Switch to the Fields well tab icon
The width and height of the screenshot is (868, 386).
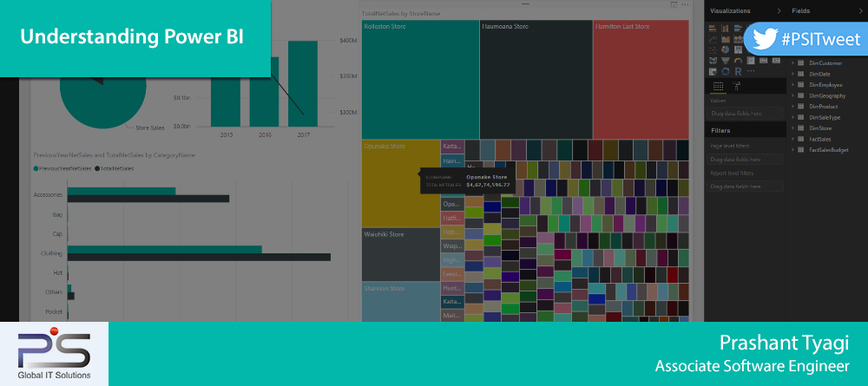tap(718, 86)
